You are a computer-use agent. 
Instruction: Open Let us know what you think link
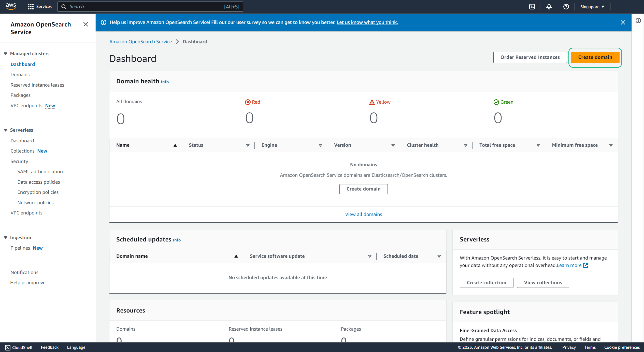pos(367,22)
